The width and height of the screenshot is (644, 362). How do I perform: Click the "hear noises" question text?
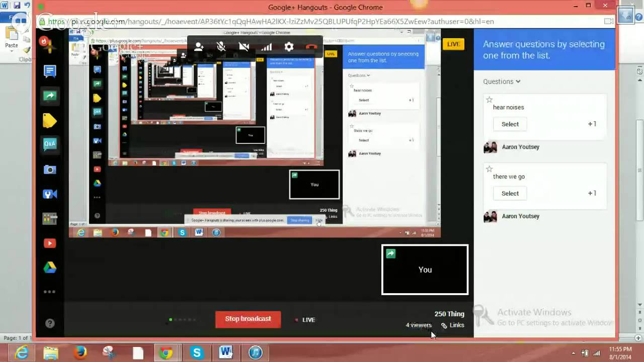click(x=508, y=107)
